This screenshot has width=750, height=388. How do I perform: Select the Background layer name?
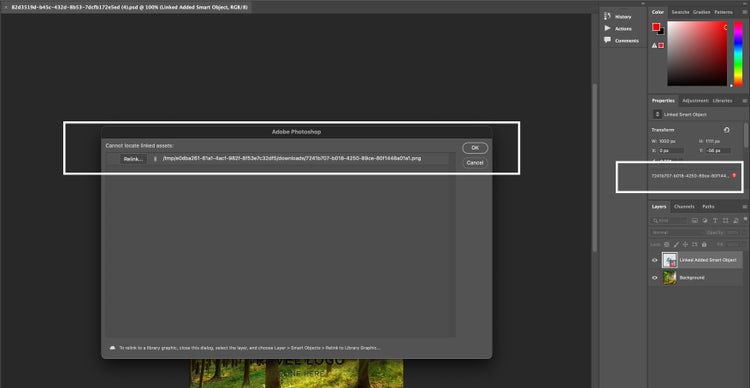tap(692, 277)
